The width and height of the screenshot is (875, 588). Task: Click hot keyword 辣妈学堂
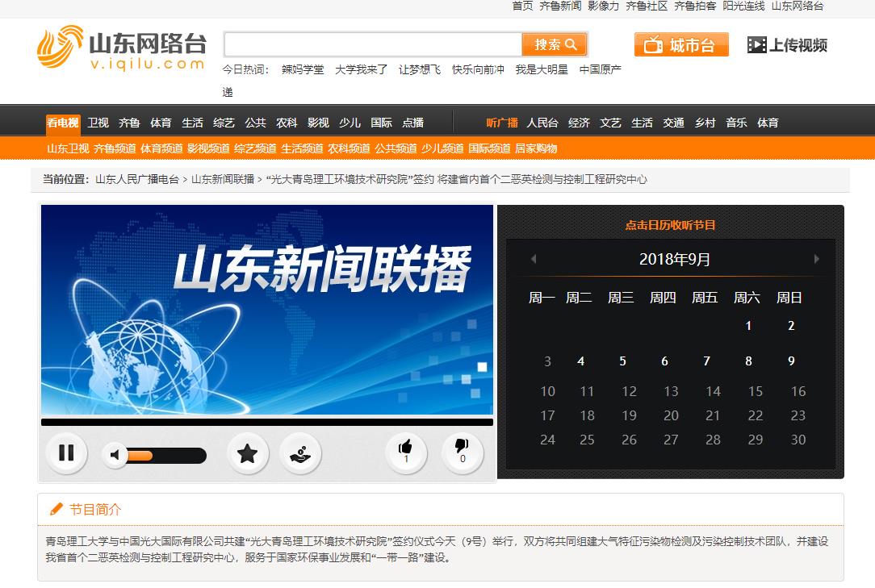coord(303,69)
